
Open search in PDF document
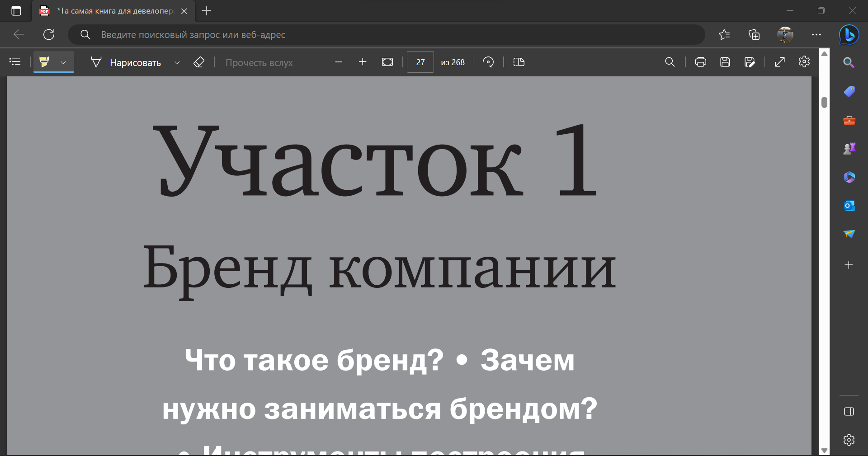670,62
